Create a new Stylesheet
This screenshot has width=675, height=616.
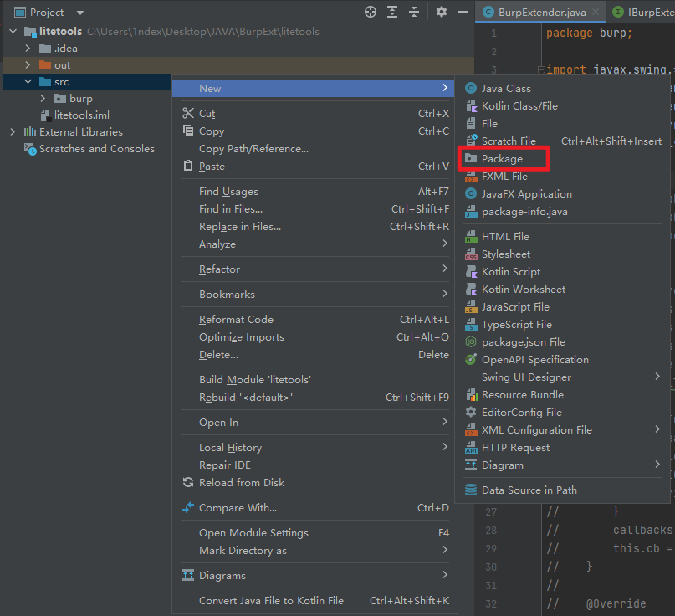563,254
